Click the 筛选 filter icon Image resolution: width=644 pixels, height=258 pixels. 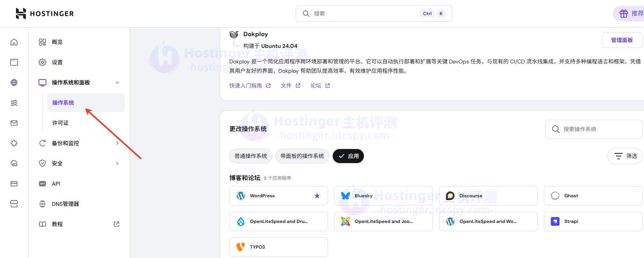coord(618,156)
